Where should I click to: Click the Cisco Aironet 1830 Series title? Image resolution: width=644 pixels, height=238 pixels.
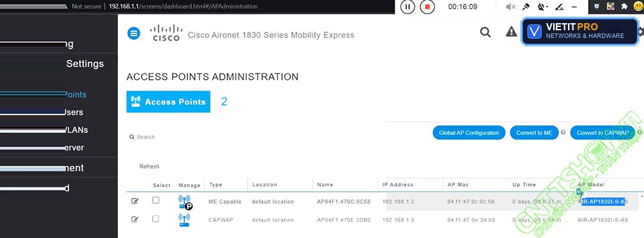(x=271, y=35)
